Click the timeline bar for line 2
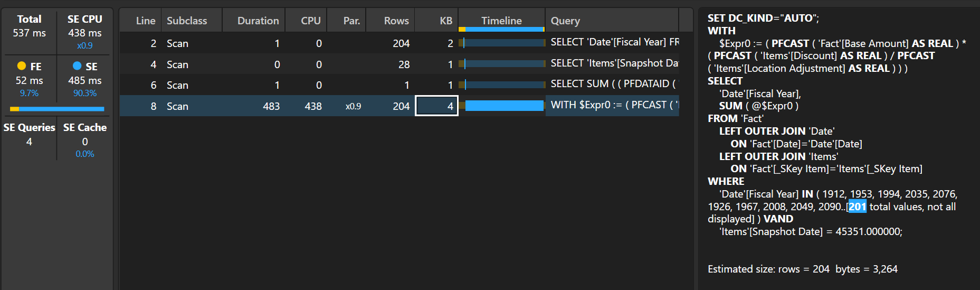 click(504, 43)
